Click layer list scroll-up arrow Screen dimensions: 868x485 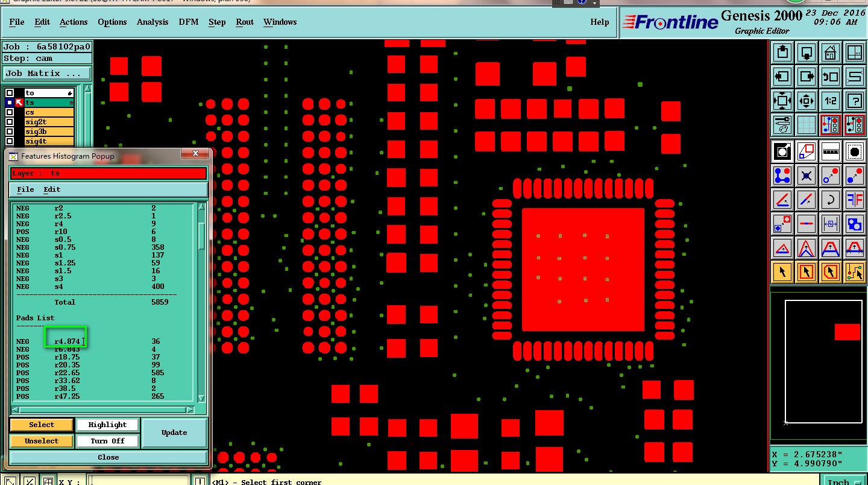88,89
